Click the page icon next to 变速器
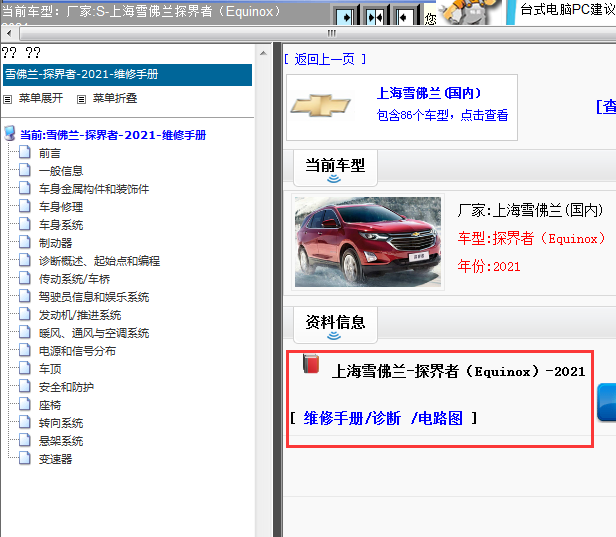616x537 pixels. pyautogui.click(x=25, y=457)
